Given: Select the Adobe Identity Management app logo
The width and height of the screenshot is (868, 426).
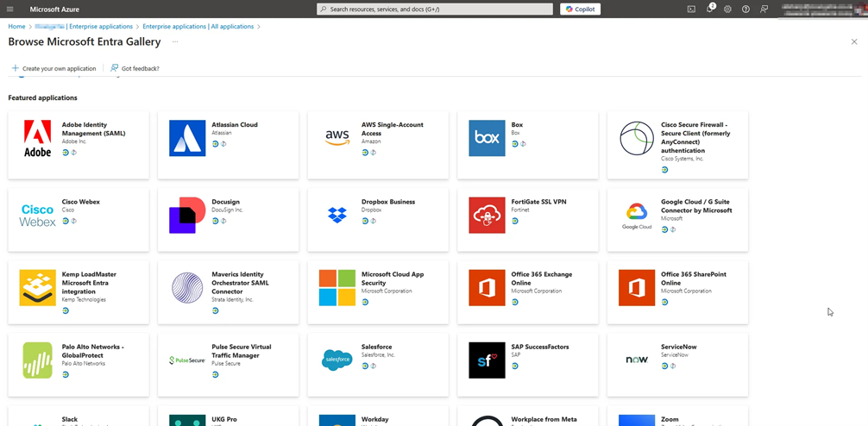Looking at the screenshot, I should coord(37,138).
